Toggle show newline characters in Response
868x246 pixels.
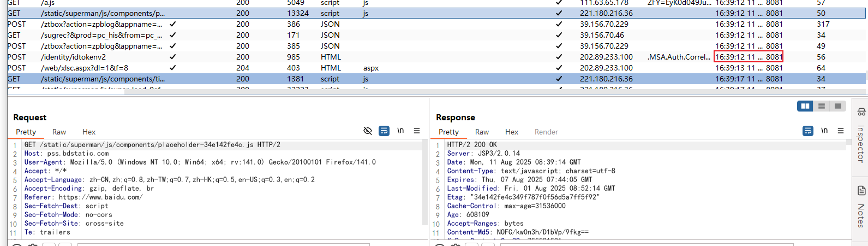(824, 131)
